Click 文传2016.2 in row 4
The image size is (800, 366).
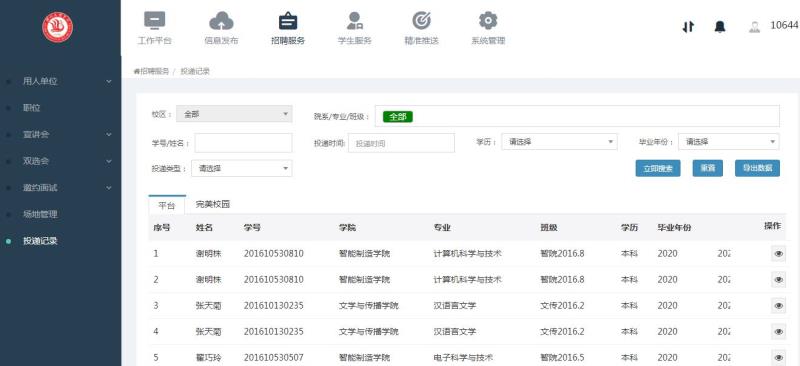click(x=562, y=332)
